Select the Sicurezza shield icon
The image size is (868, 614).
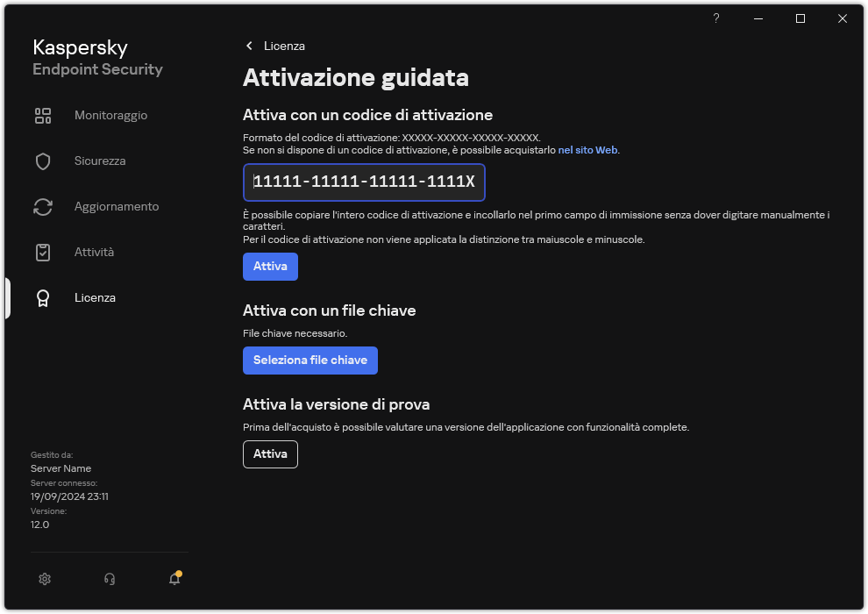pyautogui.click(x=43, y=161)
